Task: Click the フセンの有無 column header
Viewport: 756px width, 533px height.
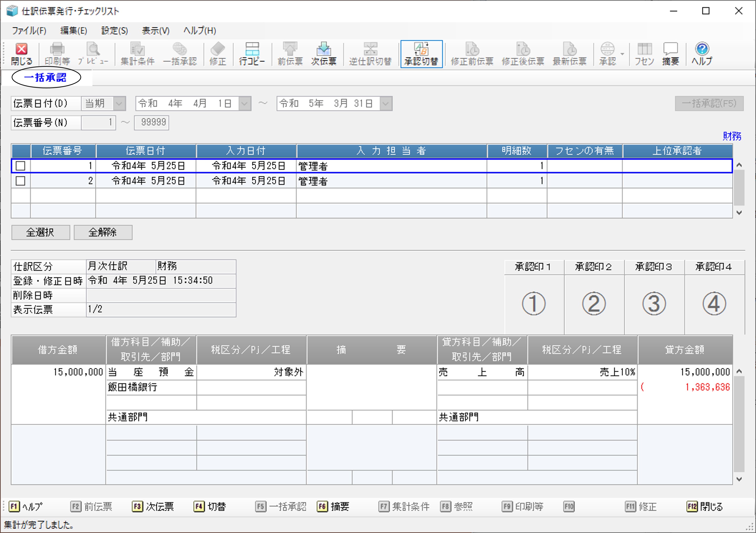Action: 585,151
